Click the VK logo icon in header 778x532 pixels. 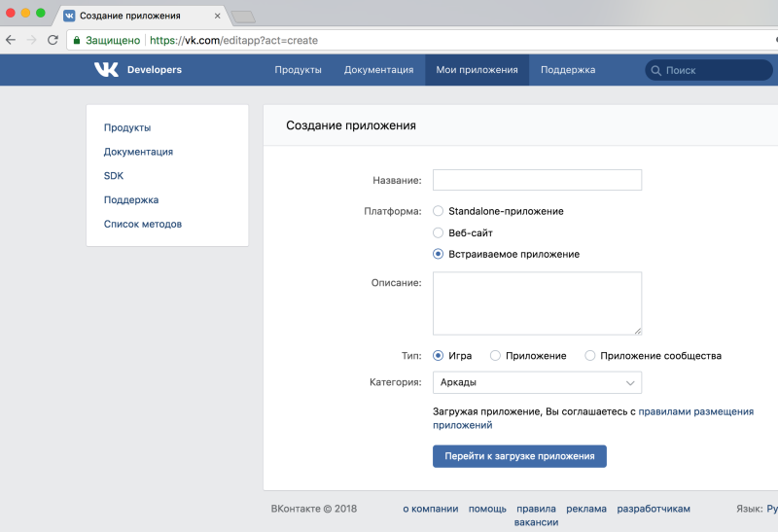(x=106, y=69)
